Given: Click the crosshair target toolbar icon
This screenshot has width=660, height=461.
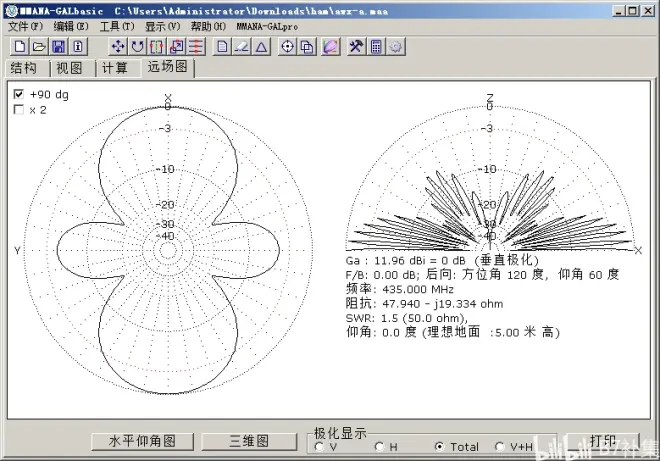Looking at the screenshot, I should coord(288,47).
